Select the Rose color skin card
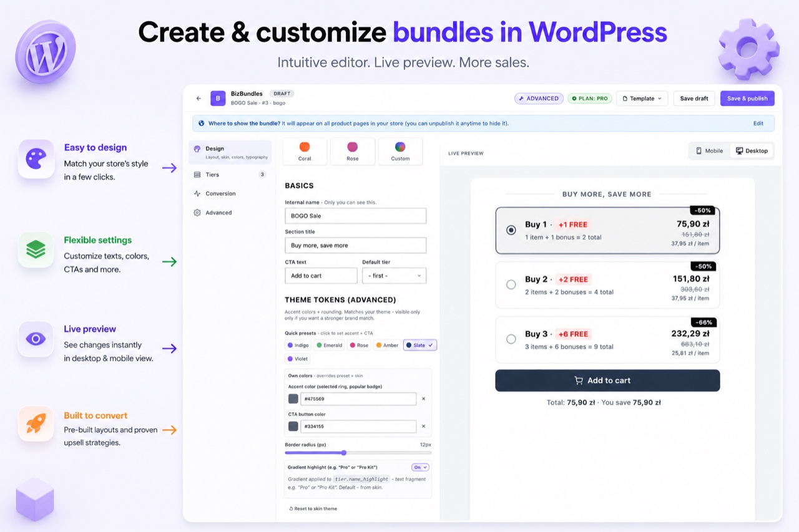Screen dimensions: 799x532 (353, 152)
